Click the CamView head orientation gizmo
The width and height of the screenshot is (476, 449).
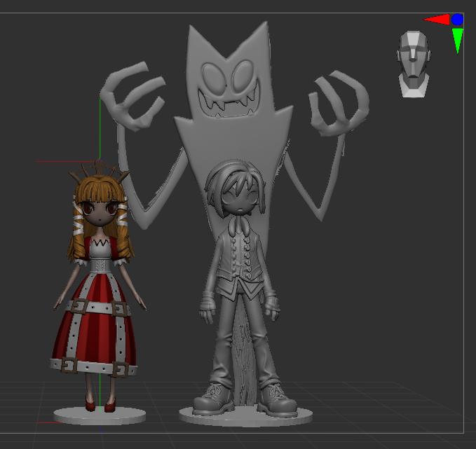click(x=414, y=64)
